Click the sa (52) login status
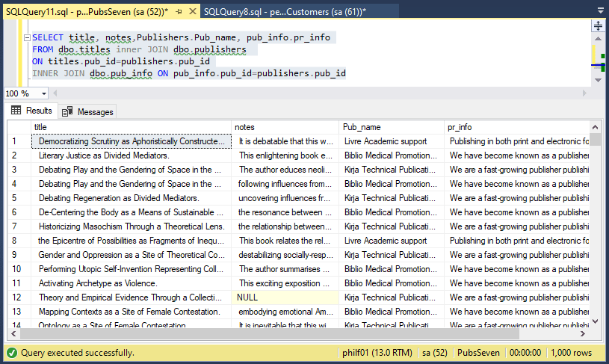The image size is (609, 364). (435, 353)
